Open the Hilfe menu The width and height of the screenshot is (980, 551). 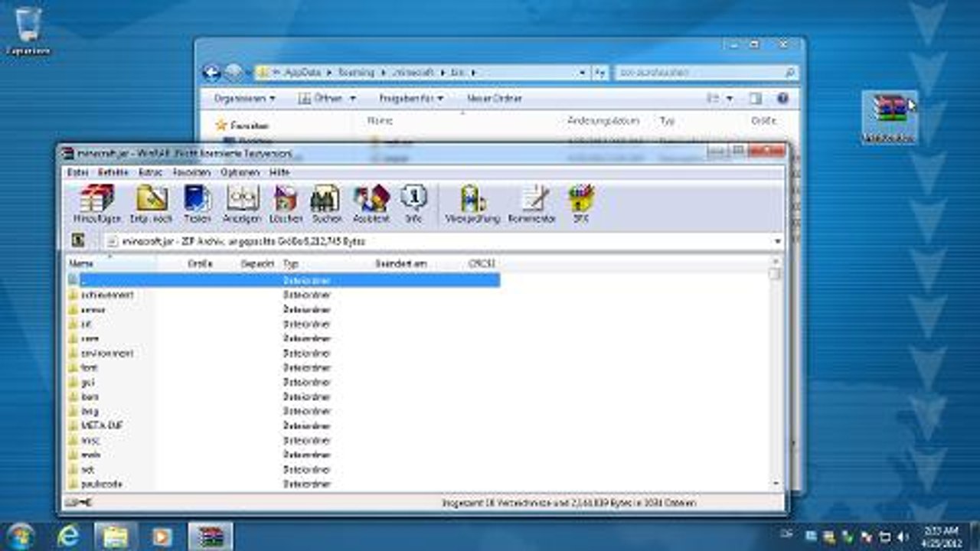coord(279,172)
